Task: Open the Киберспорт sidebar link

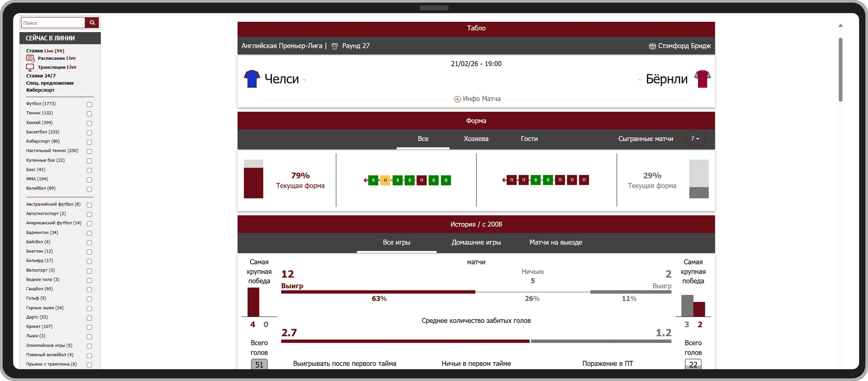Action: (x=40, y=90)
